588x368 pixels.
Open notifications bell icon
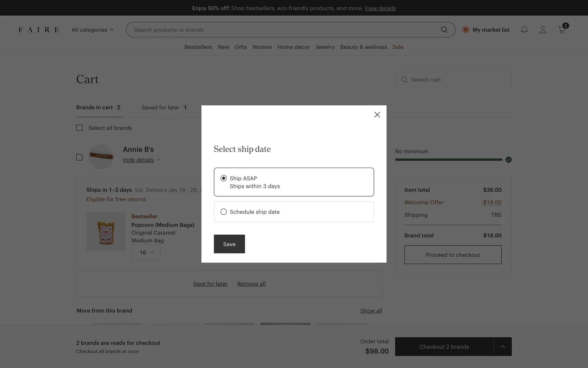tap(524, 30)
